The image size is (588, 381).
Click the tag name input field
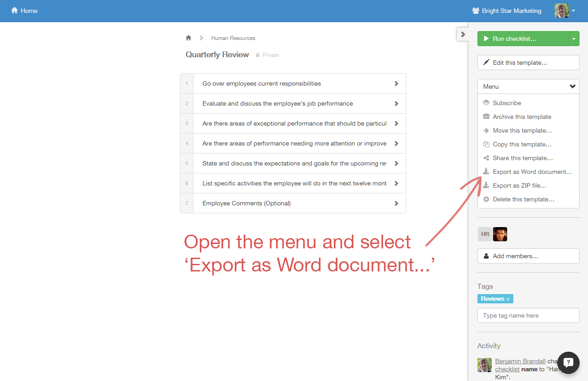click(x=528, y=315)
